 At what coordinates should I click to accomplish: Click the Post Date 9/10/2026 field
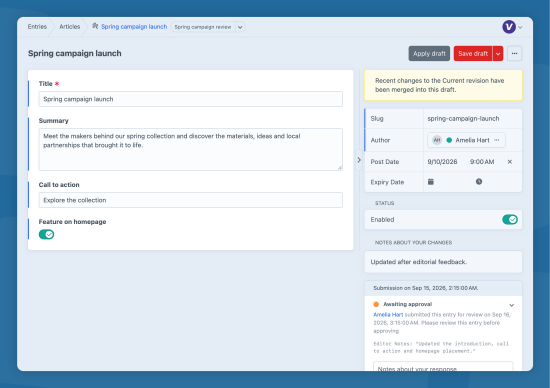click(443, 162)
